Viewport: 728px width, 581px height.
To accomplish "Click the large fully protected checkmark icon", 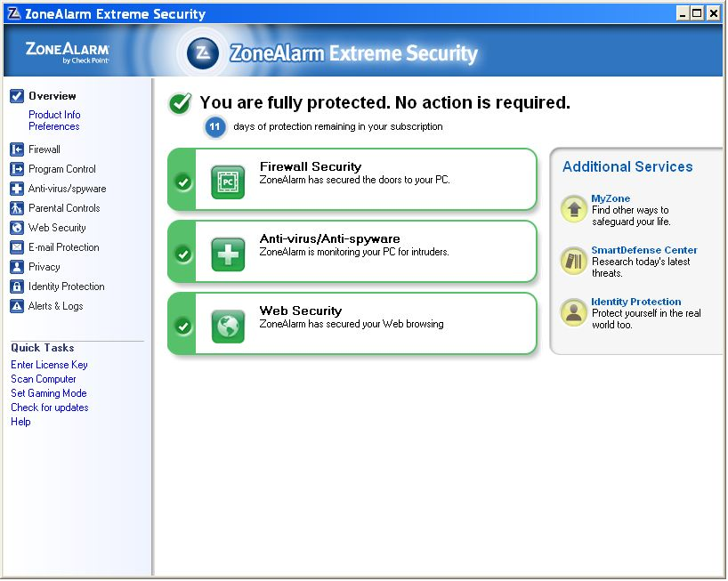I will pyautogui.click(x=180, y=103).
